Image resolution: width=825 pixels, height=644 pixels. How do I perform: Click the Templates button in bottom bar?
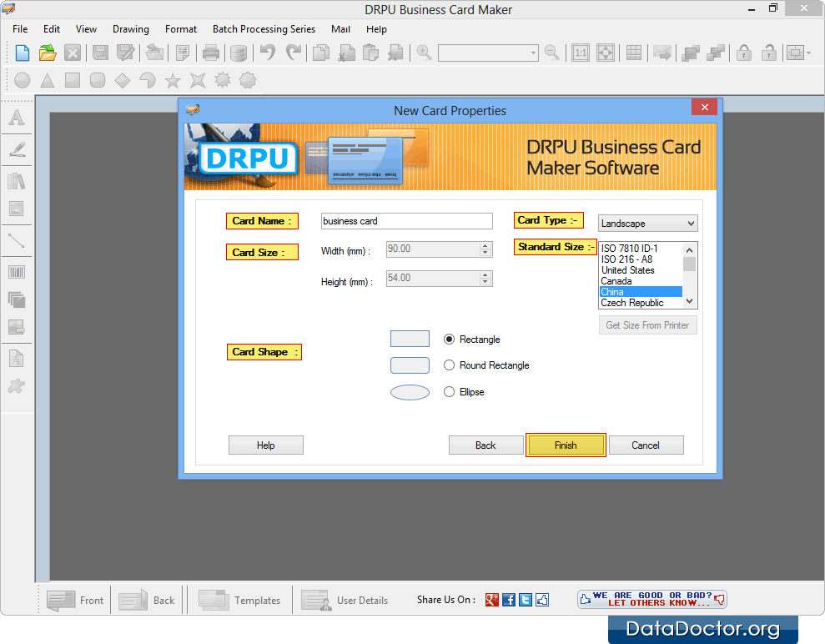click(239, 601)
